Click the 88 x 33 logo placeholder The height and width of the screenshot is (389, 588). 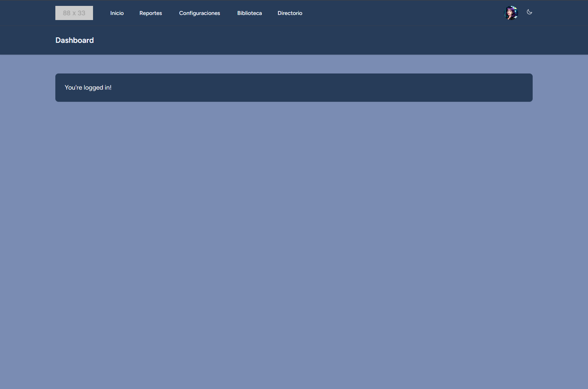74,13
